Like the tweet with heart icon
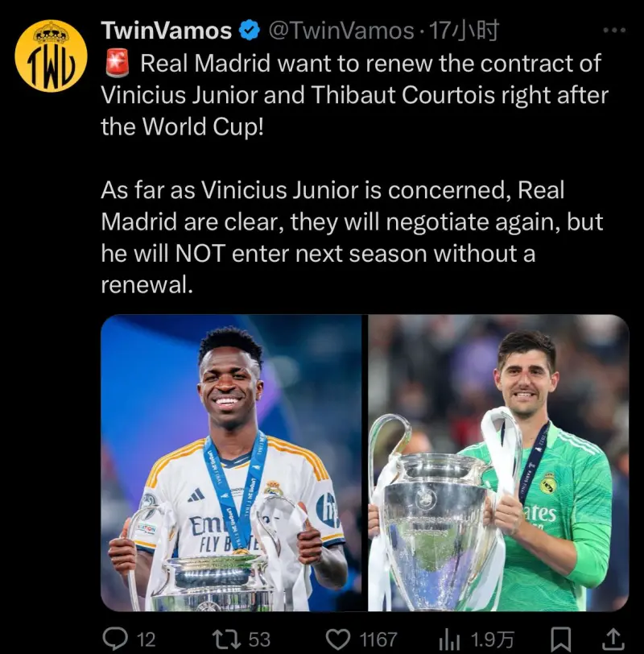Viewport: 644px width, 654px height. [x=337, y=639]
